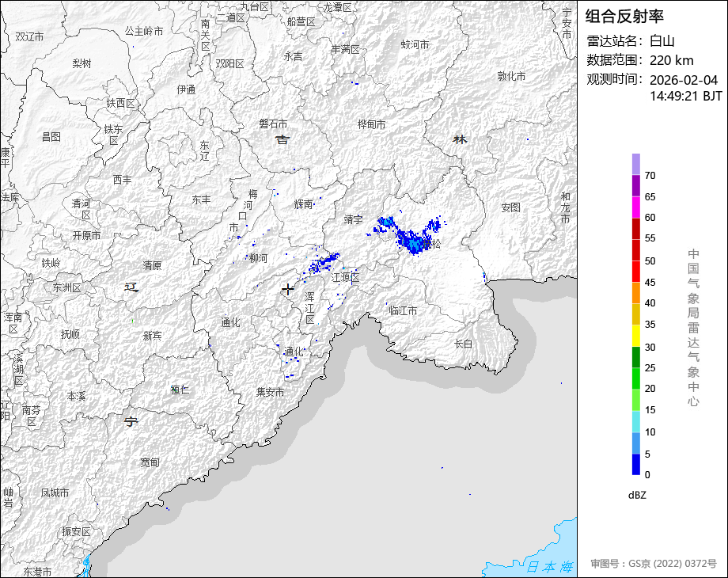Click the 桦甸市 map label

coord(371,124)
